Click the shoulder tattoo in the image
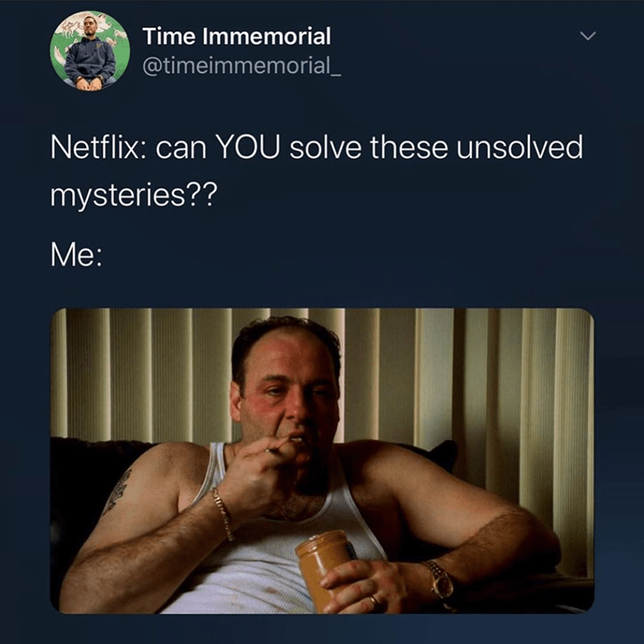 pos(116,493)
